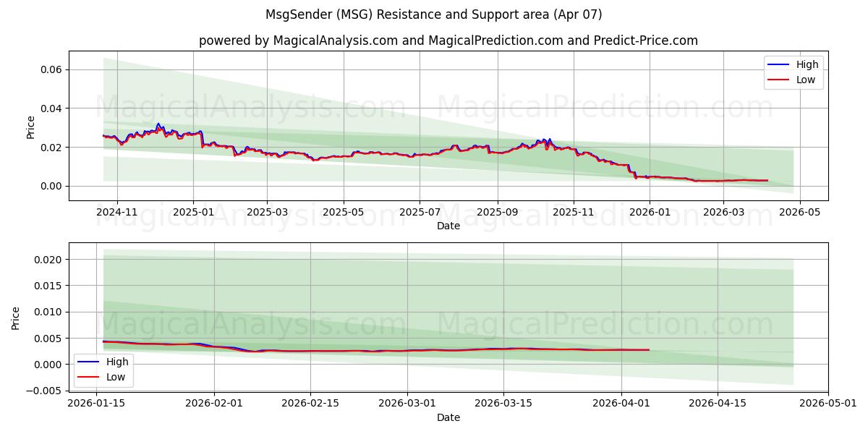Click the '2025-07' x-axis tick label
Screen dimensions: 868x434
(x=420, y=212)
